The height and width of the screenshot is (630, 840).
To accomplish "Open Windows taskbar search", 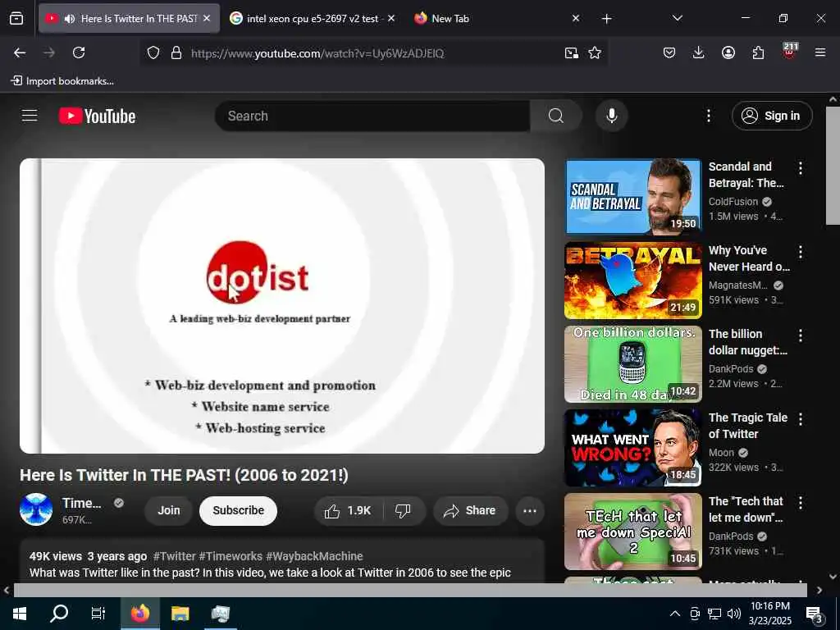I will point(59,614).
